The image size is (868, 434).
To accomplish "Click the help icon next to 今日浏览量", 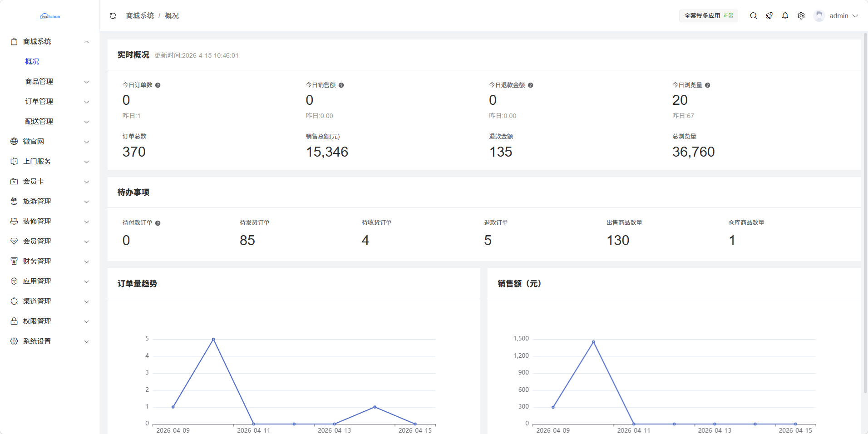I will 708,85.
